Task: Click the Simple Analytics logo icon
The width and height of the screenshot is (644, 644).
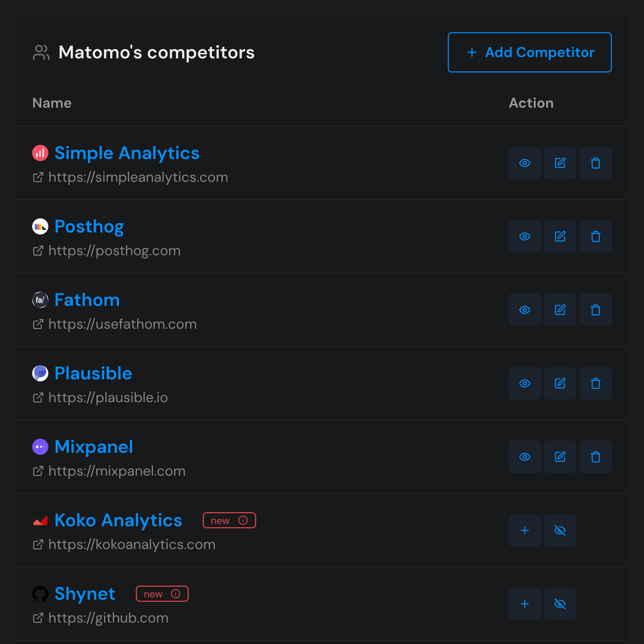Action: tap(40, 153)
